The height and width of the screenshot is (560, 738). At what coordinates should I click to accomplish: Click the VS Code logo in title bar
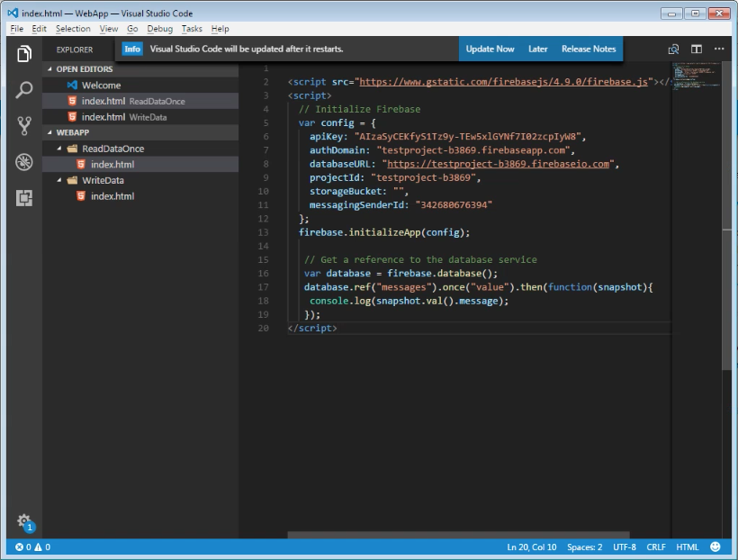pyautogui.click(x=13, y=14)
